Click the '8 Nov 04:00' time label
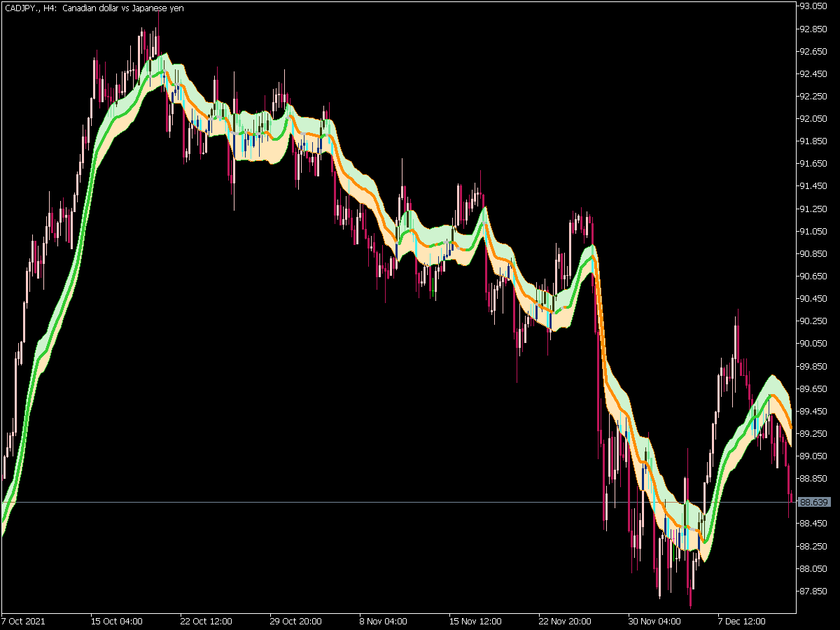The height and width of the screenshot is (630, 840). [384, 621]
